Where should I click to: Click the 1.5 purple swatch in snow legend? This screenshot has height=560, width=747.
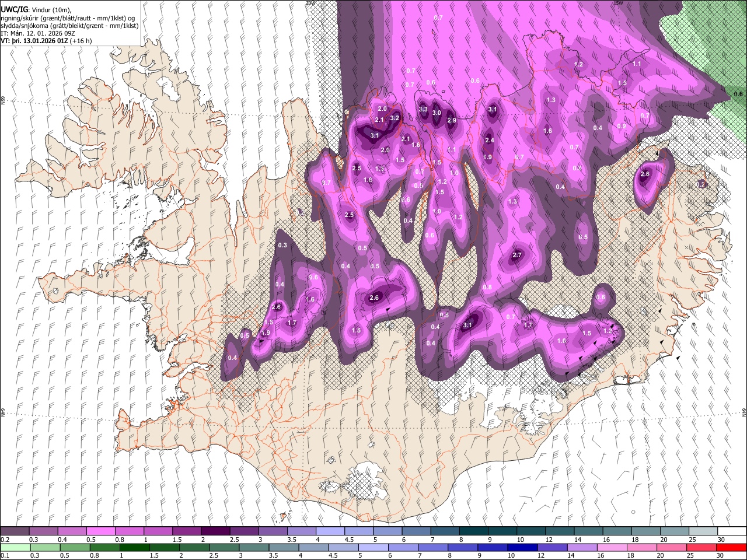[x=187, y=531]
